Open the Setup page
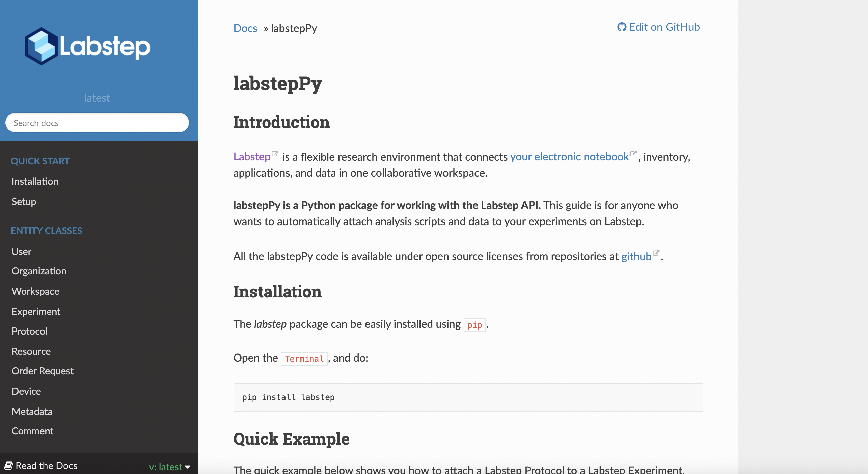The image size is (868, 474). (24, 202)
